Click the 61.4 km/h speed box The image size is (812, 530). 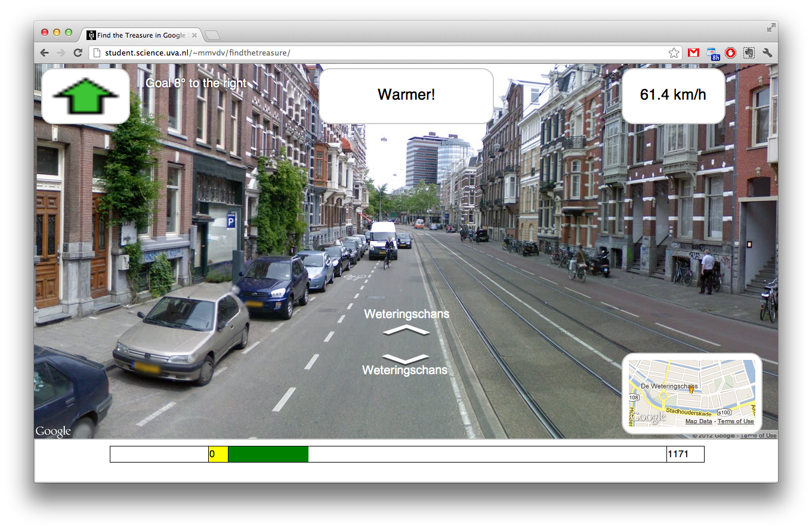[673, 95]
